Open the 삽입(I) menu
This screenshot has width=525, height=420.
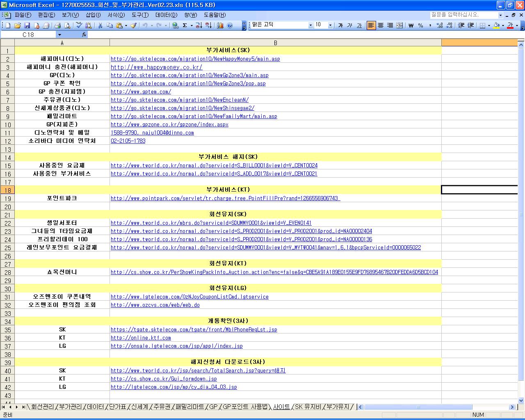click(93, 15)
